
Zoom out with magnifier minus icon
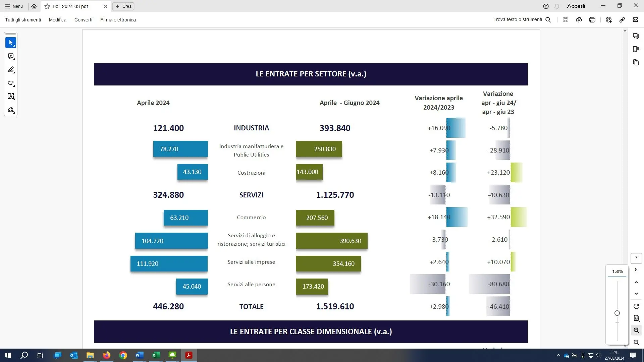636,343
